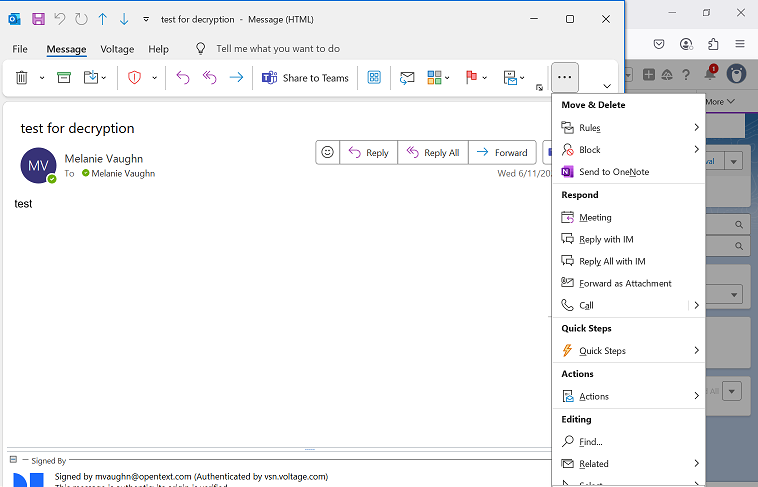This screenshot has height=487, width=758.
Task: Expand More dropdown in background window
Action: (x=720, y=102)
